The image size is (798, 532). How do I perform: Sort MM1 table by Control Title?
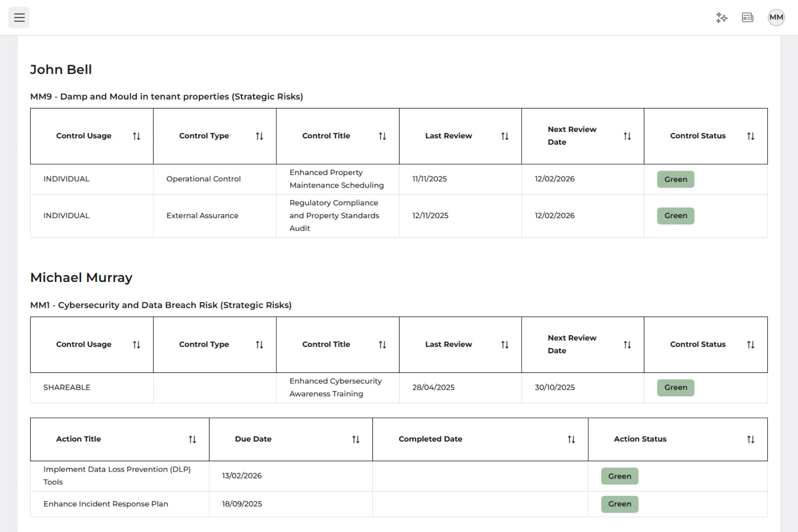click(x=382, y=345)
